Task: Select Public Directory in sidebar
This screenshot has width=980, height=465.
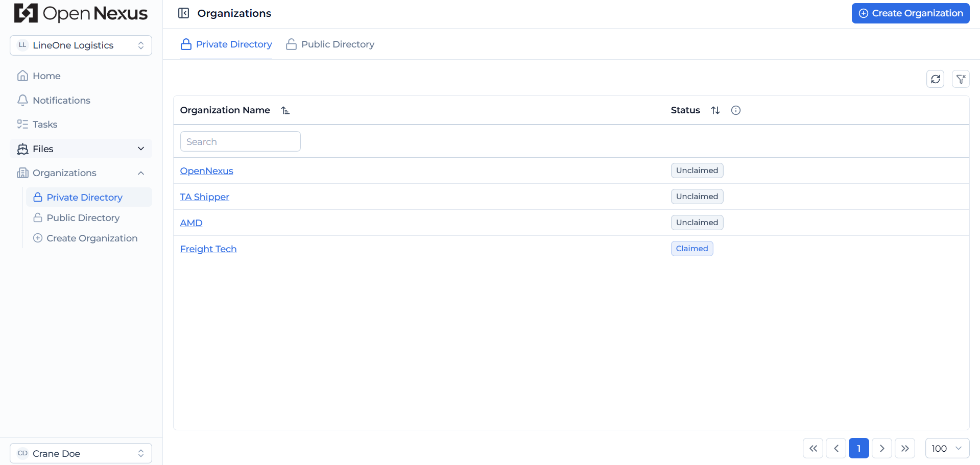Action: point(89,218)
